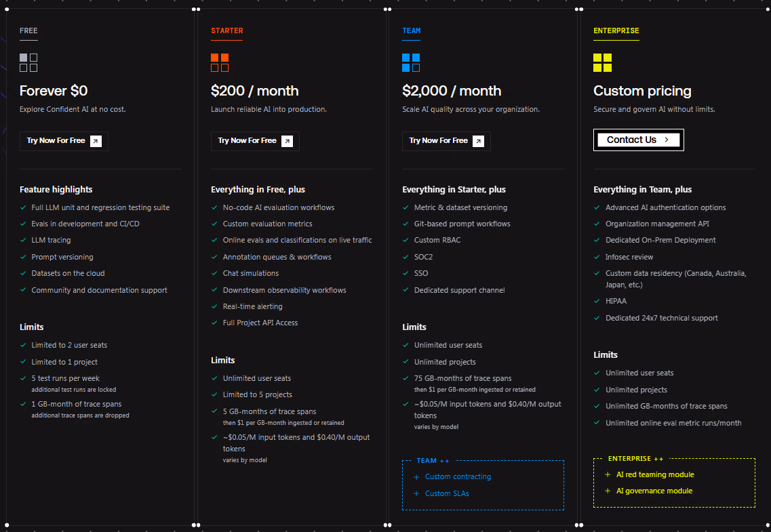The width and height of the screenshot is (771, 532).
Task: Select the TEAM plan label
Action: tap(412, 30)
